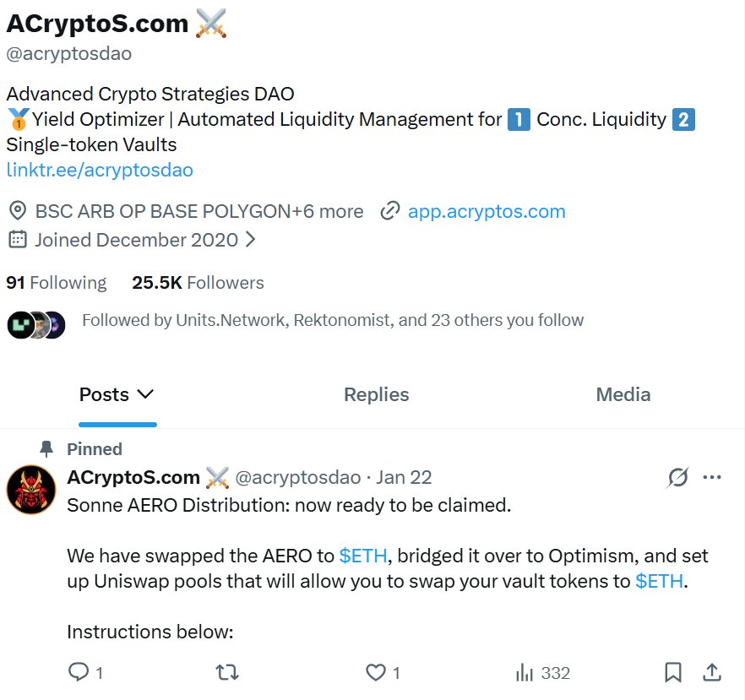
Task: Click the location pin icon
Action: point(17,211)
